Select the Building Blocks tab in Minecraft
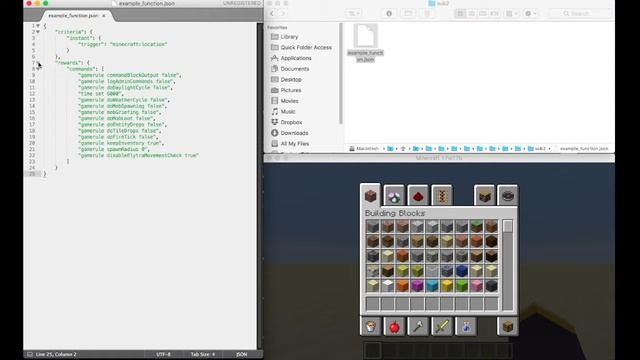 pyautogui.click(x=370, y=195)
